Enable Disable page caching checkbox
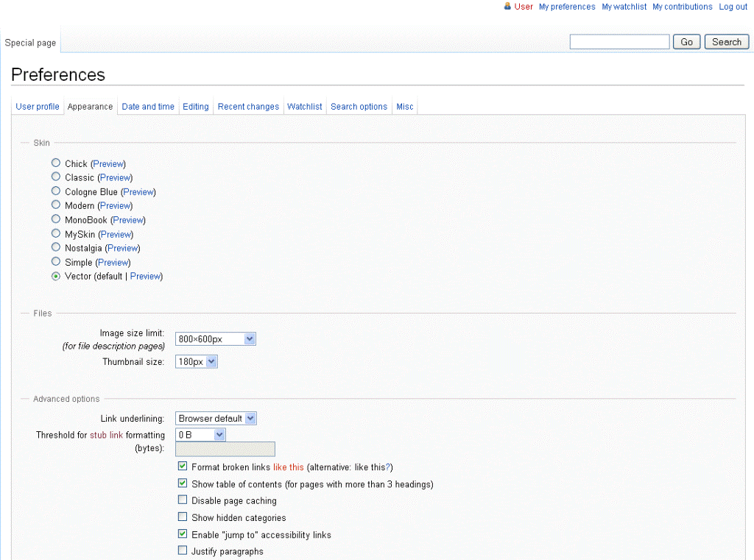754x560 pixels. [183, 500]
